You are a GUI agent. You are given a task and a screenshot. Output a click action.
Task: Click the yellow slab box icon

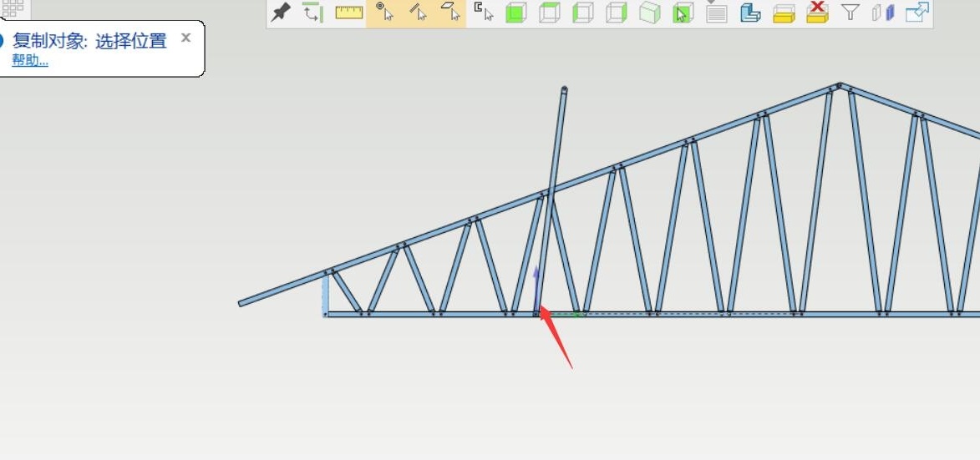783,13
